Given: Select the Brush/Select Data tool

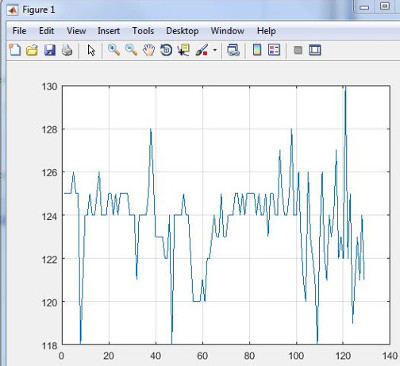Looking at the screenshot, I should pos(202,50).
